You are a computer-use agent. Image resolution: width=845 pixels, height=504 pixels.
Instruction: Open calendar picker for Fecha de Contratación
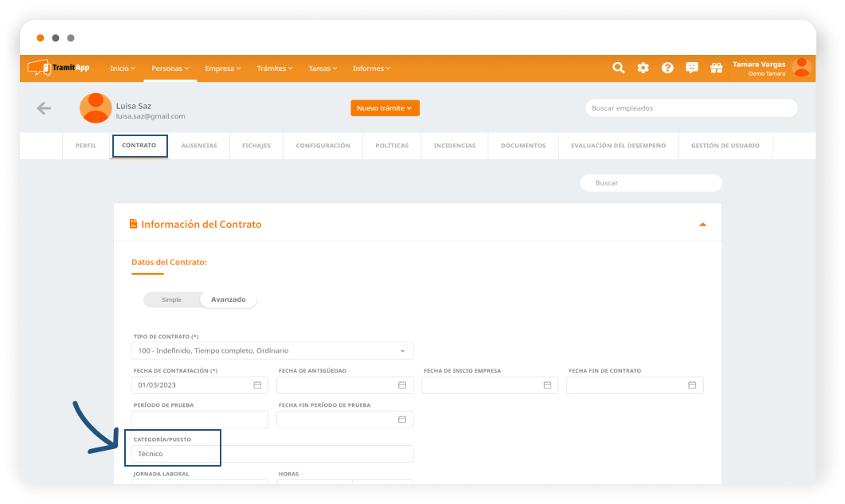pyautogui.click(x=257, y=385)
